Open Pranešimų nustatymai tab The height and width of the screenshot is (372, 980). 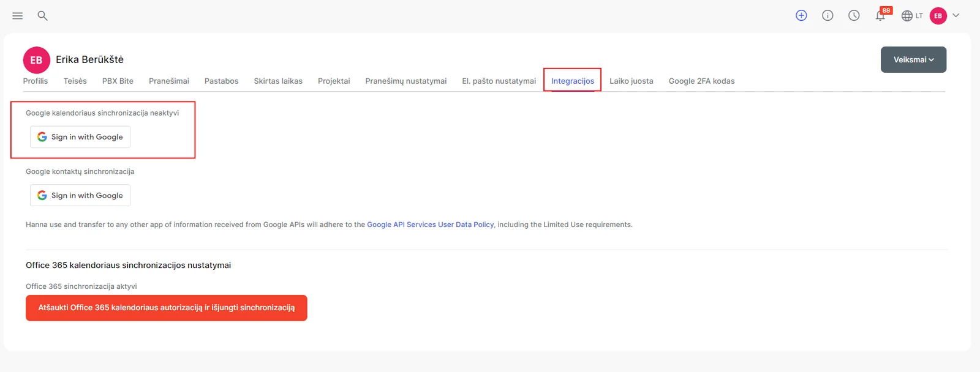click(406, 81)
